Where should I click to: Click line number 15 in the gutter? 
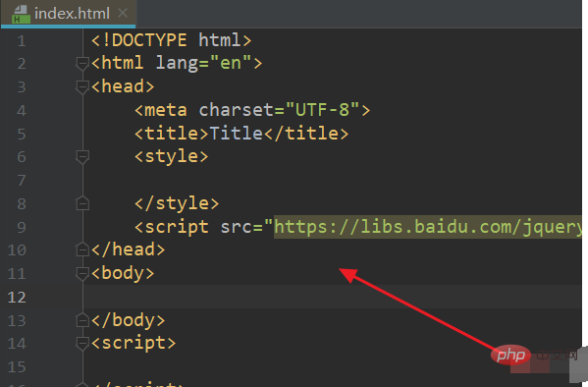(x=17, y=366)
